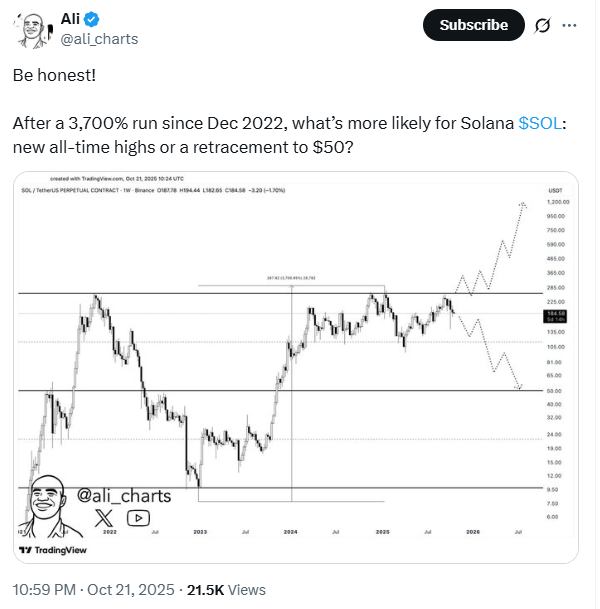Click the Subscribe button
600x609 pixels.
click(x=473, y=25)
